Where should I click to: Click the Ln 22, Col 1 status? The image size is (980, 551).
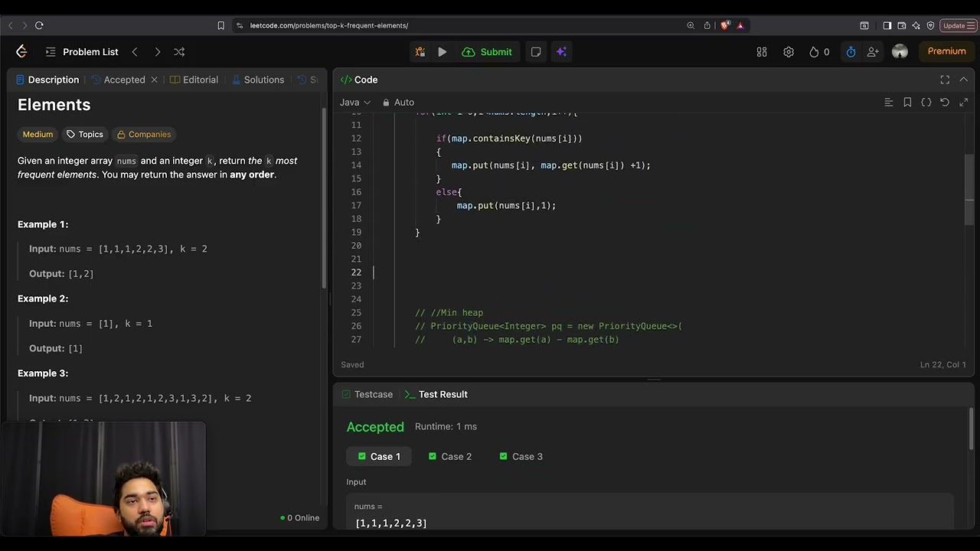coord(942,364)
